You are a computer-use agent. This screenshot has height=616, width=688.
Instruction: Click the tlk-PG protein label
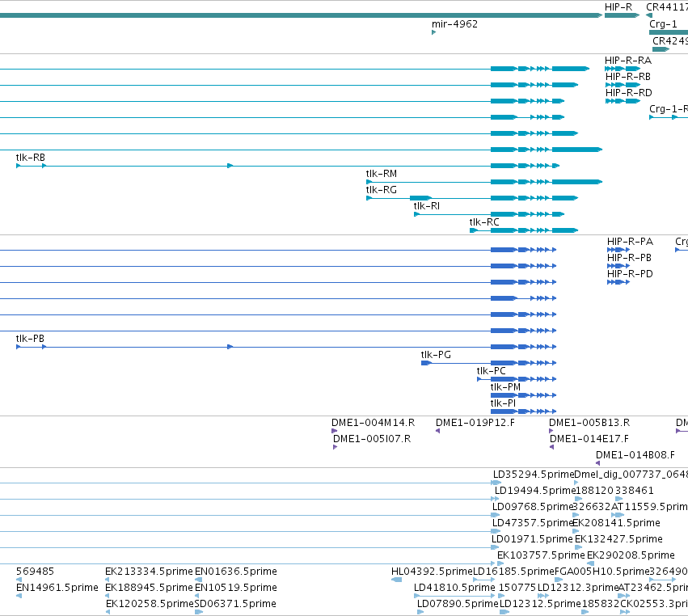[436, 355]
